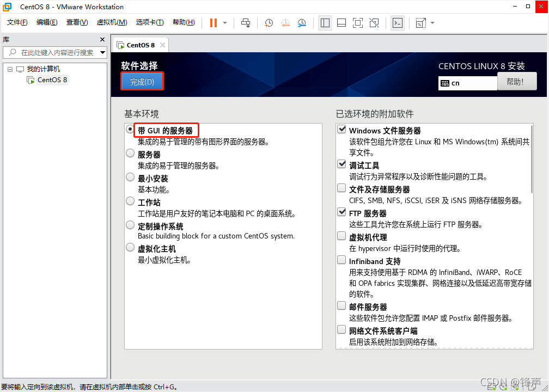Image resolution: width=549 pixels, height=392 pixels.
Task: Select 我的计算机 in the library tree
Action: click(44, 69)
